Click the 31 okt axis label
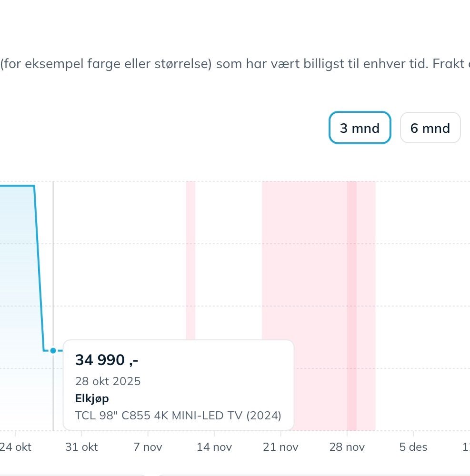 81,447
